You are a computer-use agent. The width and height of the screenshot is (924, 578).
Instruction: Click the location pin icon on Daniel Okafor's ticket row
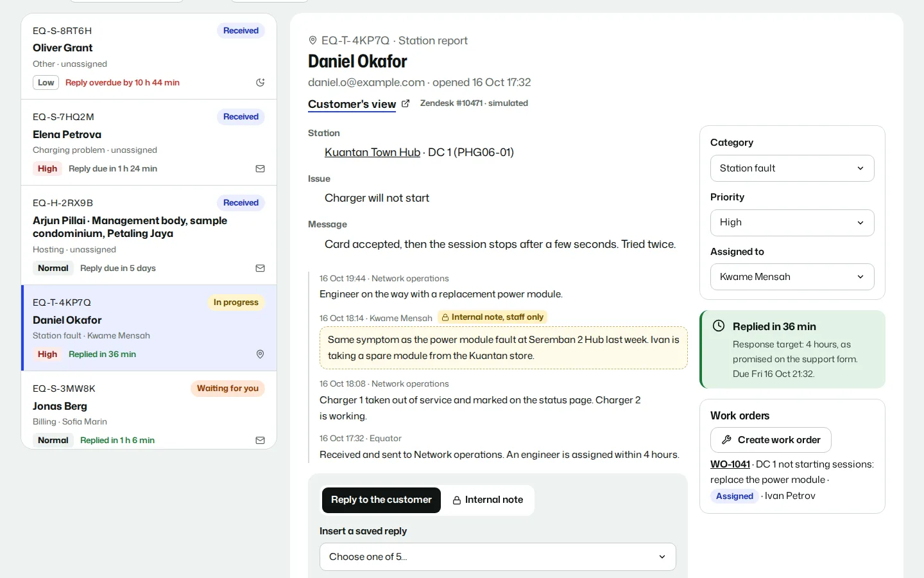tap(260, 354)
